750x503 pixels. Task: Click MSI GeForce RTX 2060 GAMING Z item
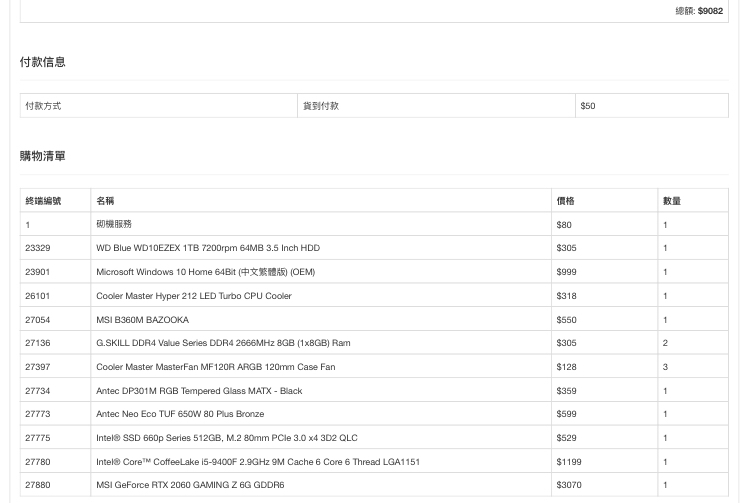coord(190,485)
